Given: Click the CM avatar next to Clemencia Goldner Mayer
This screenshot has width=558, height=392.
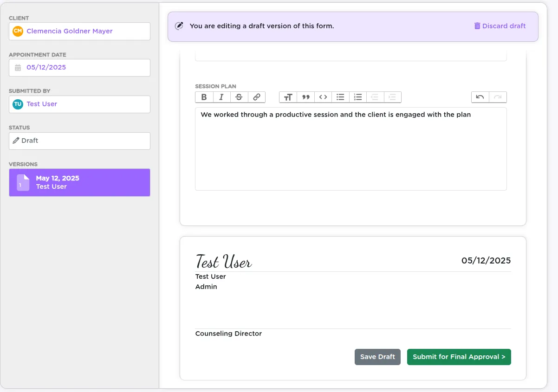Looking at the screenshot, I should [x=18, y=31].
